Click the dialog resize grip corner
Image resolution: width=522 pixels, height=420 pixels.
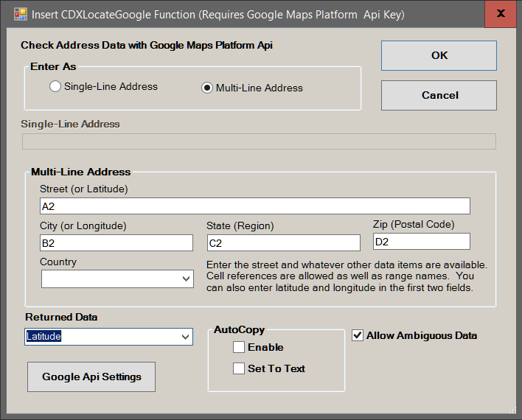click(513, 410)
